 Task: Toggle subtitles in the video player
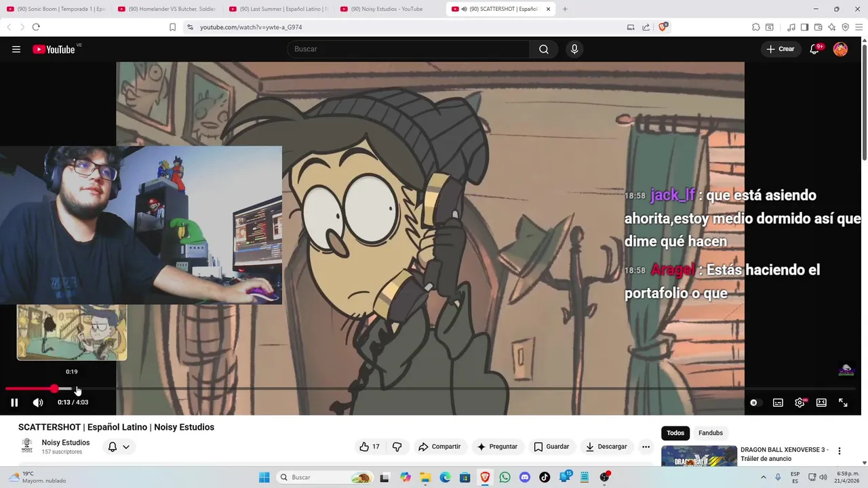point(778,403)
